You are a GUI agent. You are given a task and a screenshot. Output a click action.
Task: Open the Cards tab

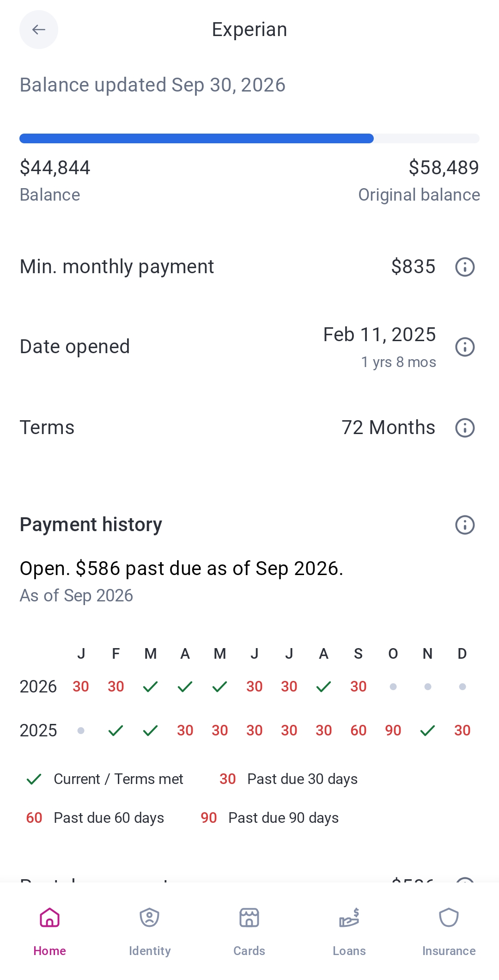(249, 931)
